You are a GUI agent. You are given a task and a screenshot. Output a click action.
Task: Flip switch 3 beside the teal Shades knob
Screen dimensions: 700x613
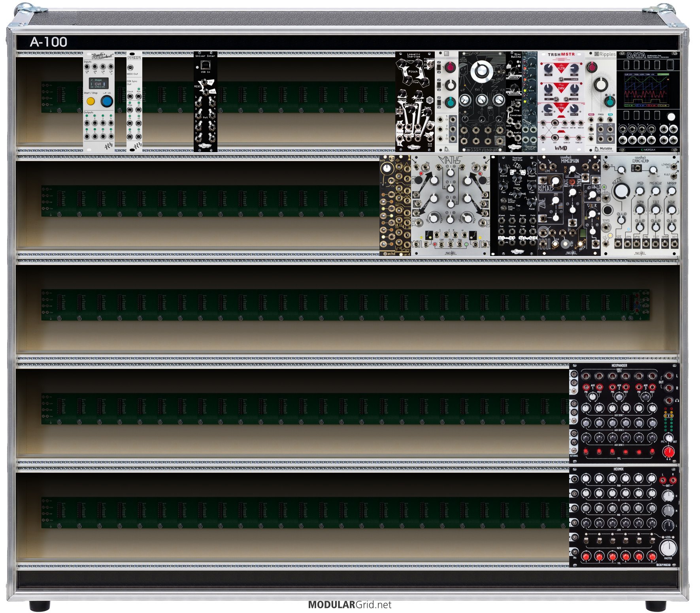[439, 102]
